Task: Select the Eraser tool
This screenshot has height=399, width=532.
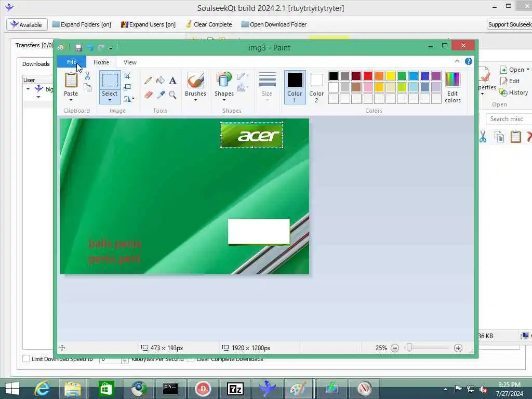Action: (148, 95)
